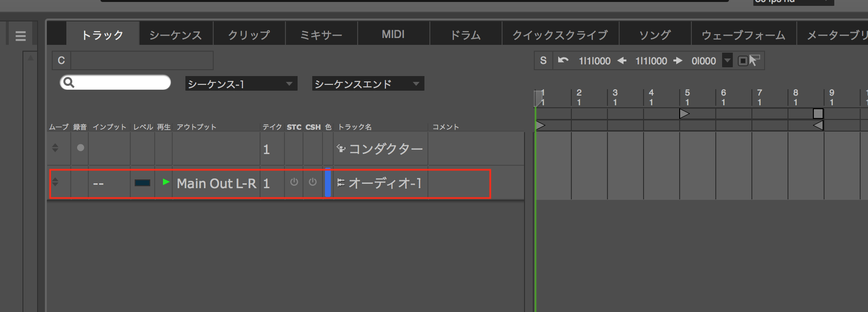Screen dimensions: 868x312
Task: Click the S button in selection bar
Action: (543, 60)
